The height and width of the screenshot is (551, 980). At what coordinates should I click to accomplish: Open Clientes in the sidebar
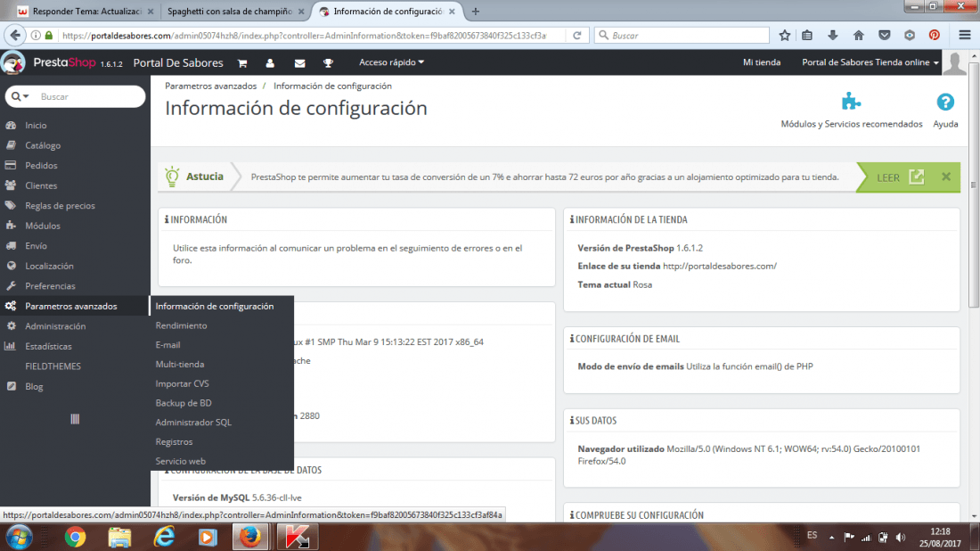click(x=41, y=185)
